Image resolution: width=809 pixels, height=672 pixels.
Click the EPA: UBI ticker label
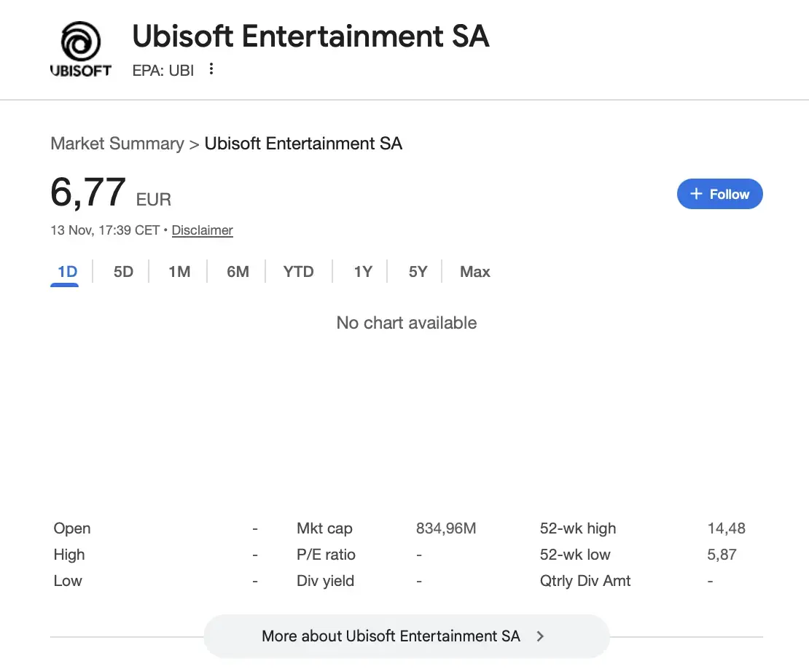tap(163, 70)
